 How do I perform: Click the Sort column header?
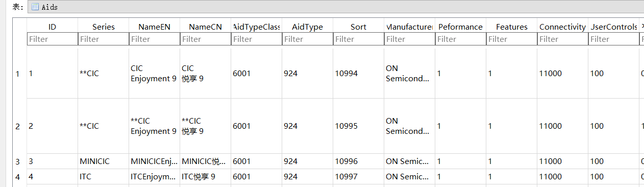[x=359, y=27]
